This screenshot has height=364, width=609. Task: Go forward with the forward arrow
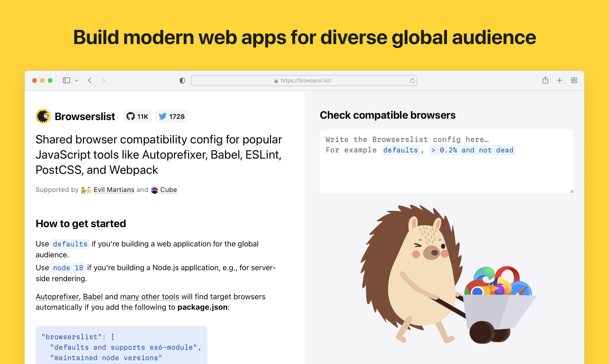[103, 80]
